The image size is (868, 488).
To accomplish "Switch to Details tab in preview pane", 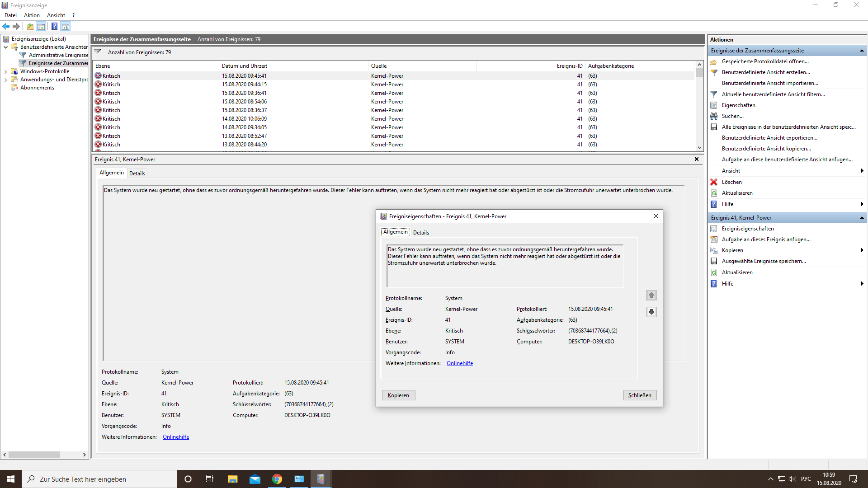I will pyautogui.click(x=137, y=174).
